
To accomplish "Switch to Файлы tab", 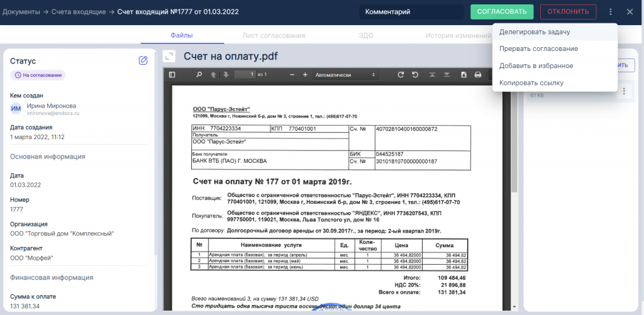I will point(182,36).
